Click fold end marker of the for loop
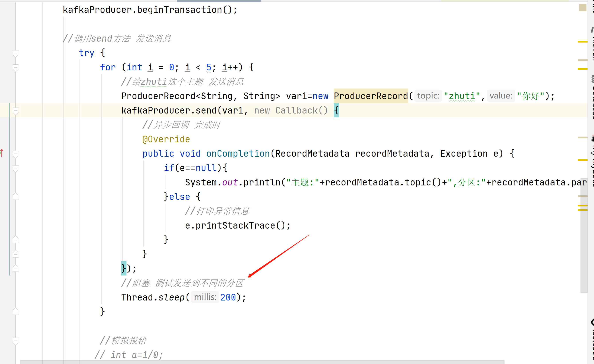This screenshot has height=364, width=594. (16, 312)
